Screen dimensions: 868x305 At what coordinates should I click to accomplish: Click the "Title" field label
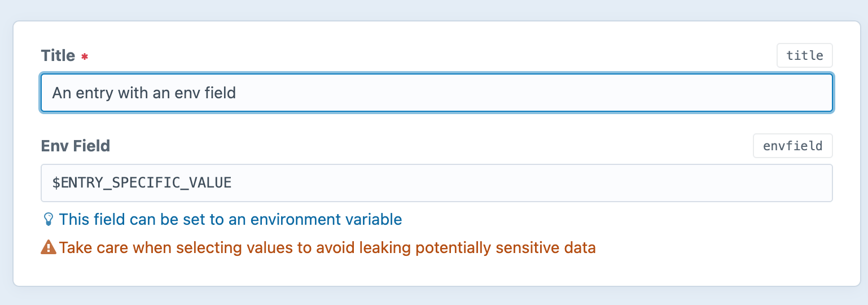coord(58,55)
